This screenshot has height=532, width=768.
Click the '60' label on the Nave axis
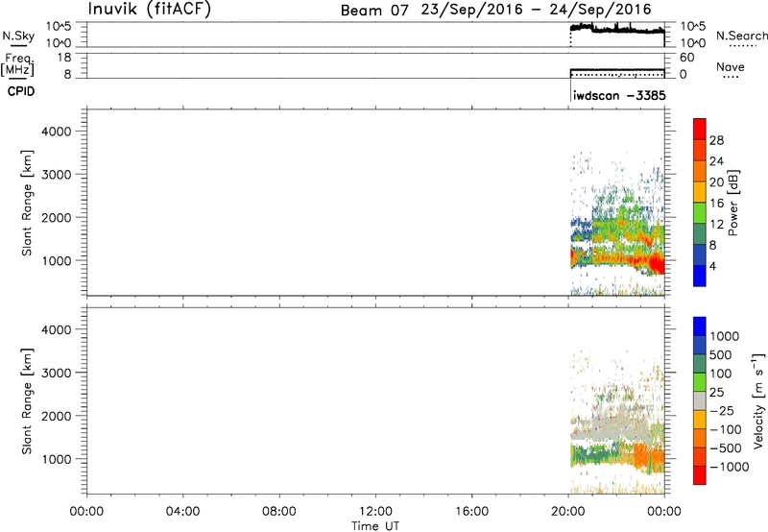[x=686, y=58]
